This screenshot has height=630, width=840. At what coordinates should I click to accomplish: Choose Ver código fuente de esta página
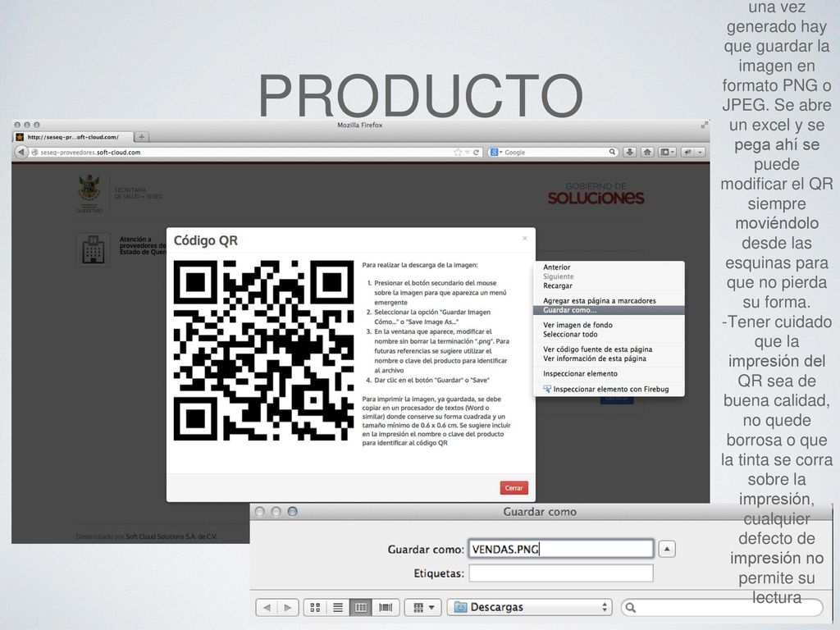[x=597, y=349]
